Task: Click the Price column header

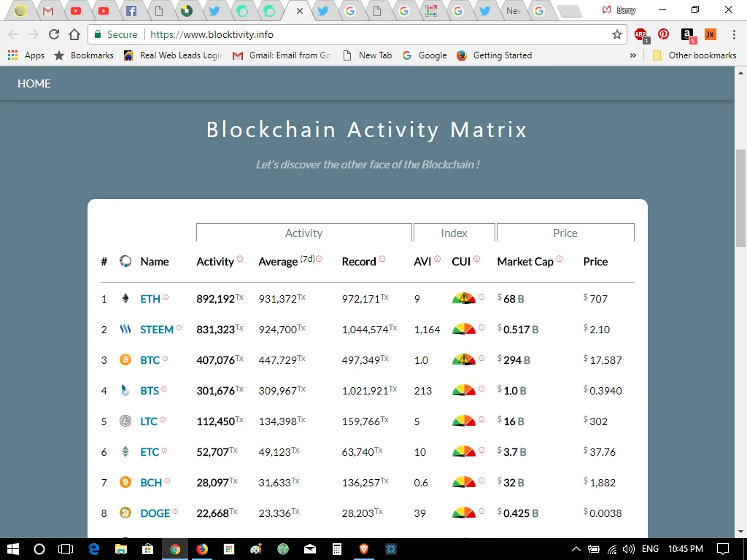Action: [x=595, y=262]
